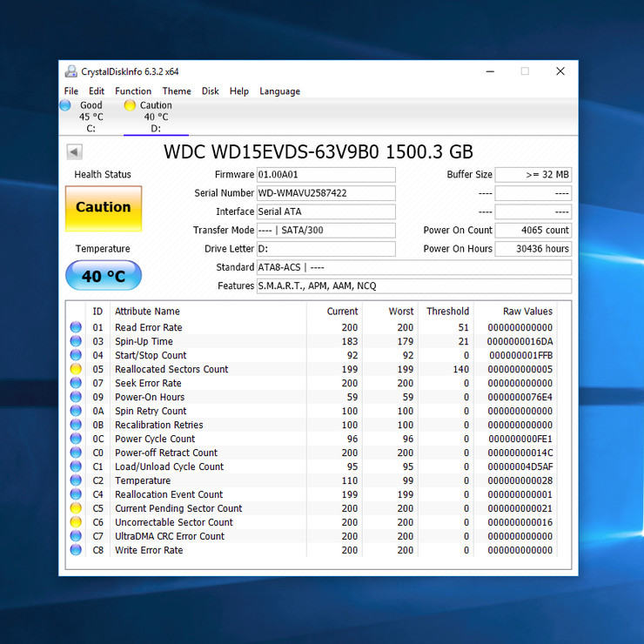Viewport: 644px width, 644px height.
Task: Open the Language menu
Action: click(x=279, y=91)
